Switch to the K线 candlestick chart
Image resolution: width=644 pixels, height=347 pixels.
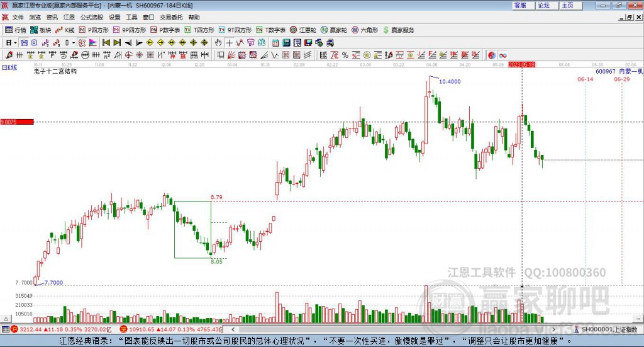[x=65, y=30]
